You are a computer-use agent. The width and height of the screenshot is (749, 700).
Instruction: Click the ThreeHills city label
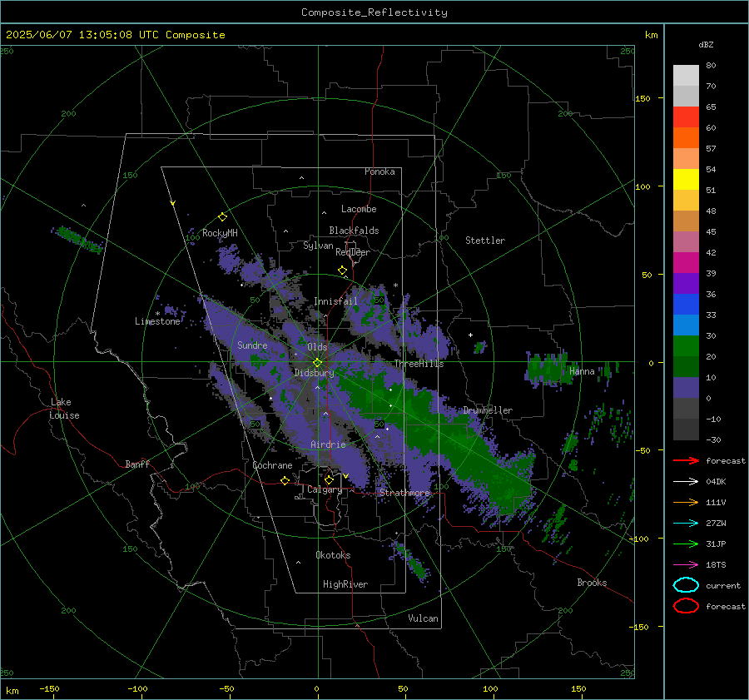(x=419, y=364)
